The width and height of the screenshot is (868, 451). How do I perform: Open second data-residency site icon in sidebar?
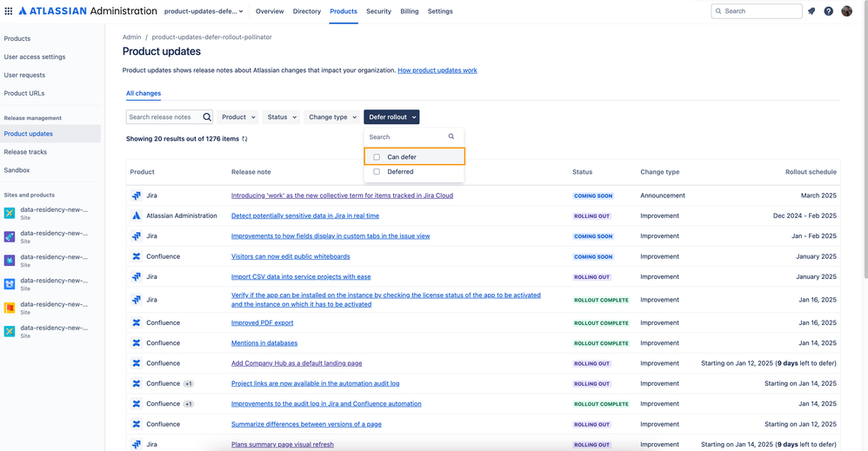(x=10, y=237)
